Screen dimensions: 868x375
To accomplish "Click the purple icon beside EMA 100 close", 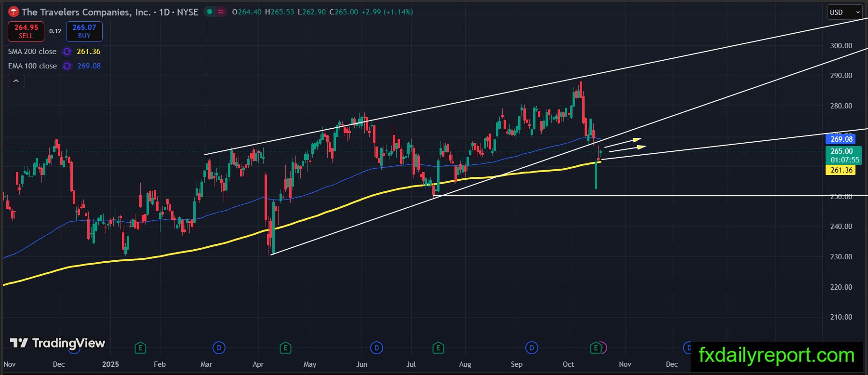I will [x=67, y=66].
